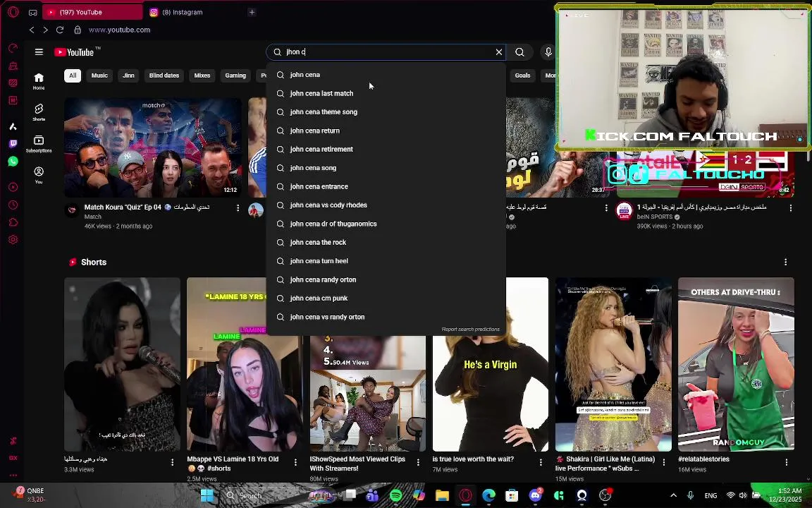
Task: Open the Shakira Girl Like Me short
Action: click(613, 364)
